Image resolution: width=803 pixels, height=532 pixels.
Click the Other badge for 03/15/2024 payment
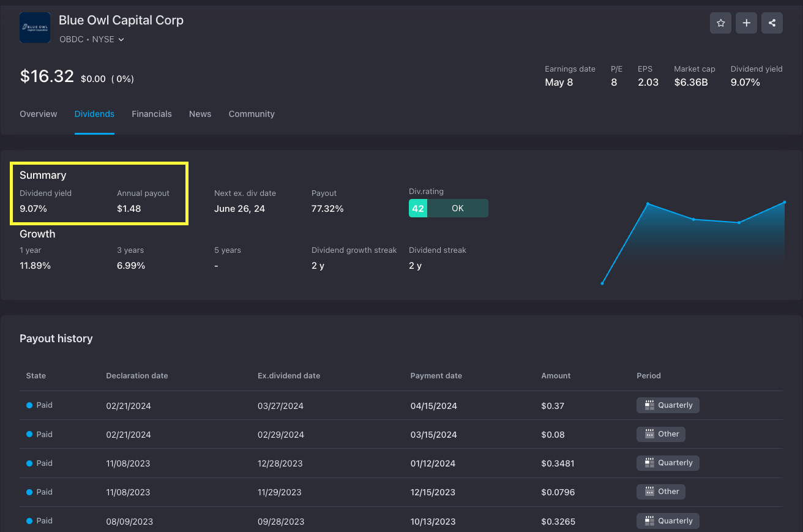pos(661,434)
